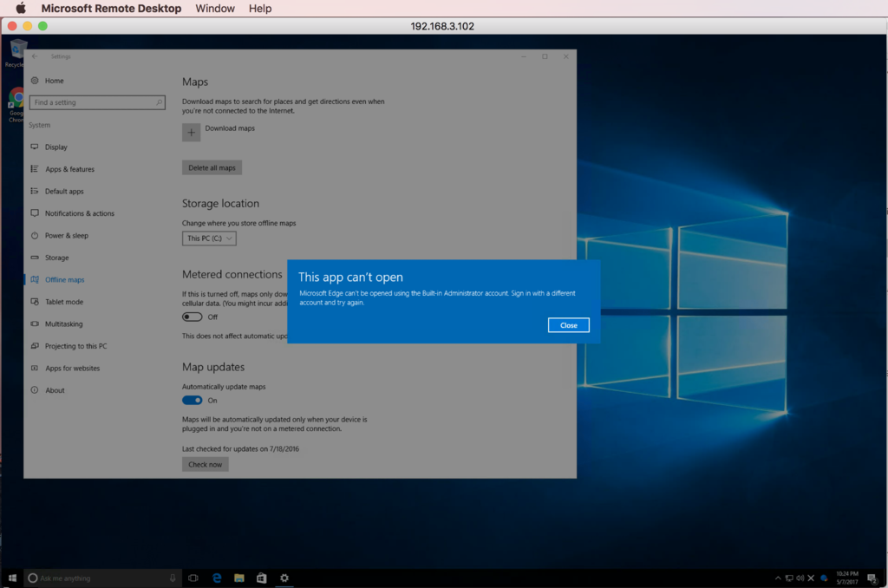Click the network icon in system tray
Screen dimensions: 888x588
click(x=789, y=578)
